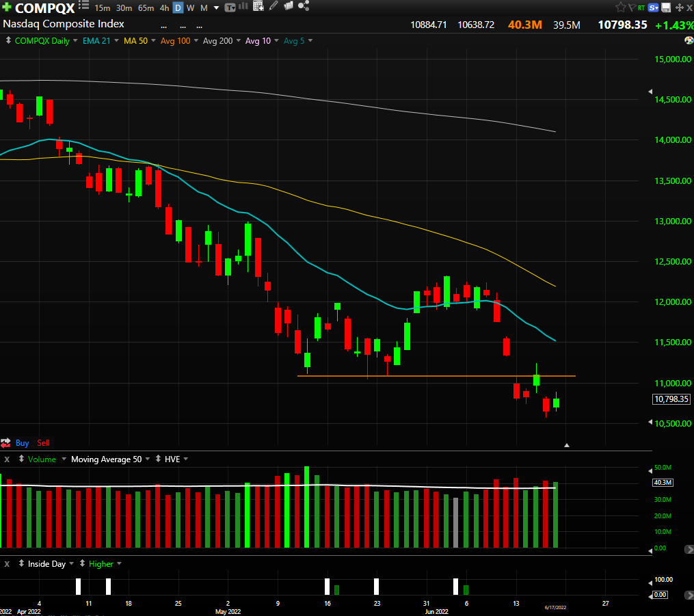Click the last price 10798.35 header
The width and height of the screenshot is (694, 616).
point(622,25)
